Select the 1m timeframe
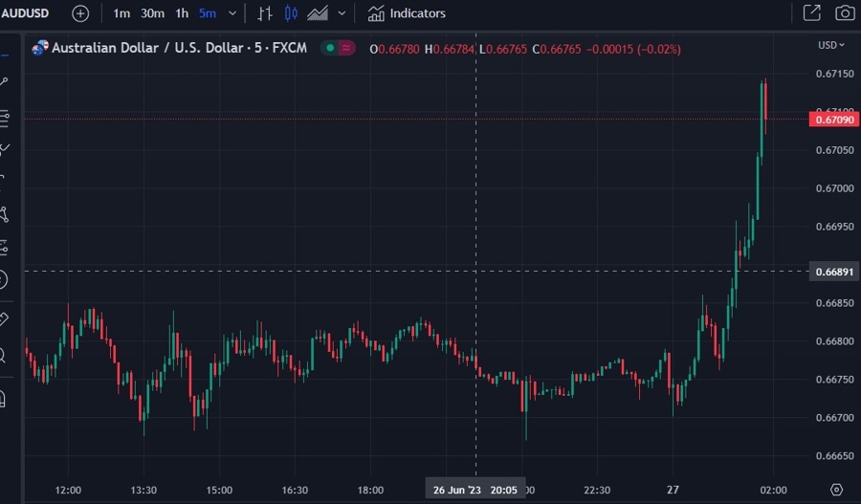861x504 pixels. (x=121, y=13)
